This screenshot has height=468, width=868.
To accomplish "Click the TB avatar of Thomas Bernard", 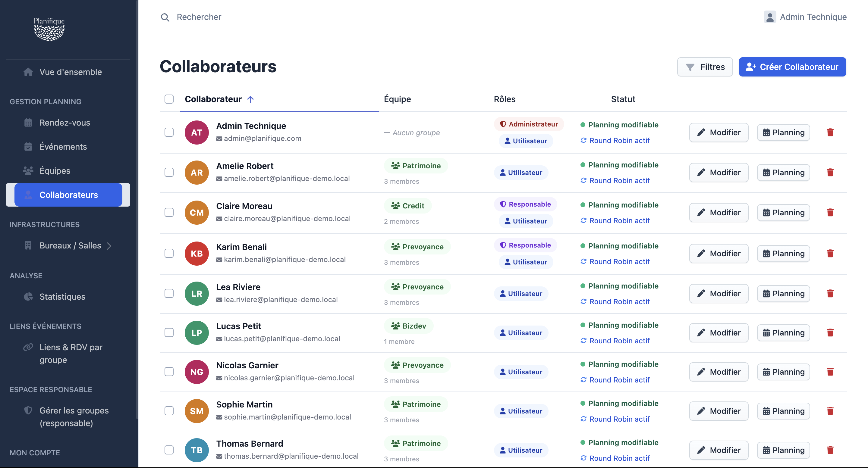I will tap(197, 450).
